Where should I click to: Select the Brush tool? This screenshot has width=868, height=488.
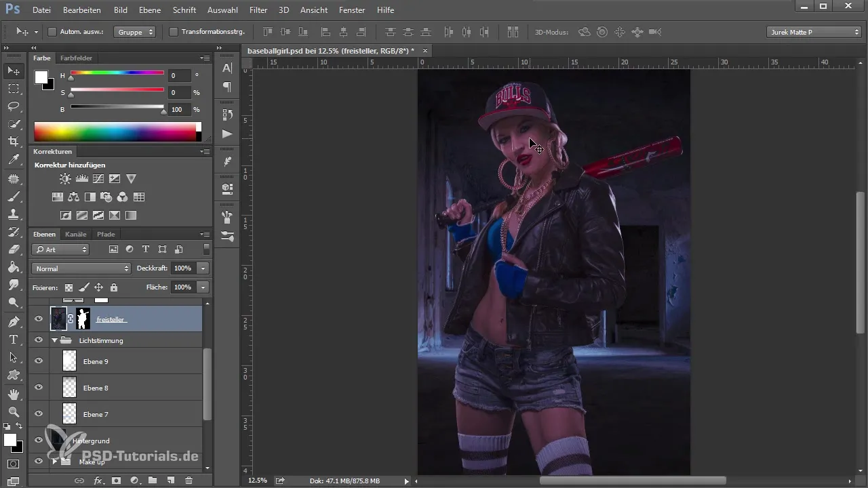point(14,197)
